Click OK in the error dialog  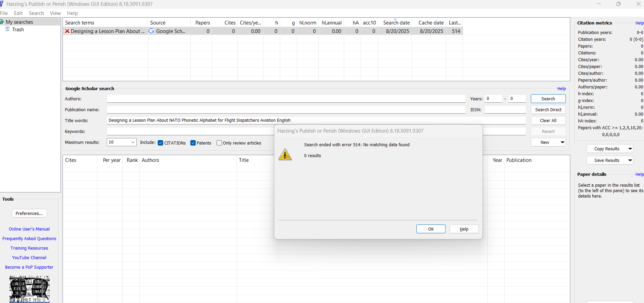coord(431,229)
